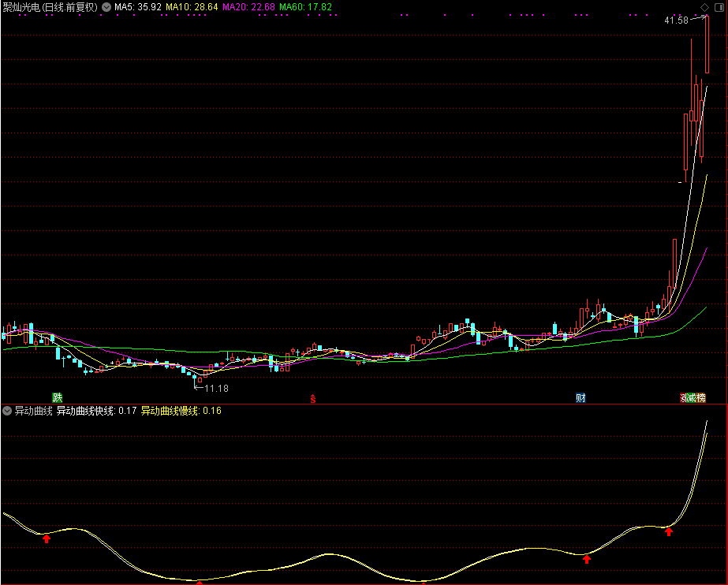
Task: Click the middle red arrow signal on curve
Action: pyautogui.click(x=587, y=560)
